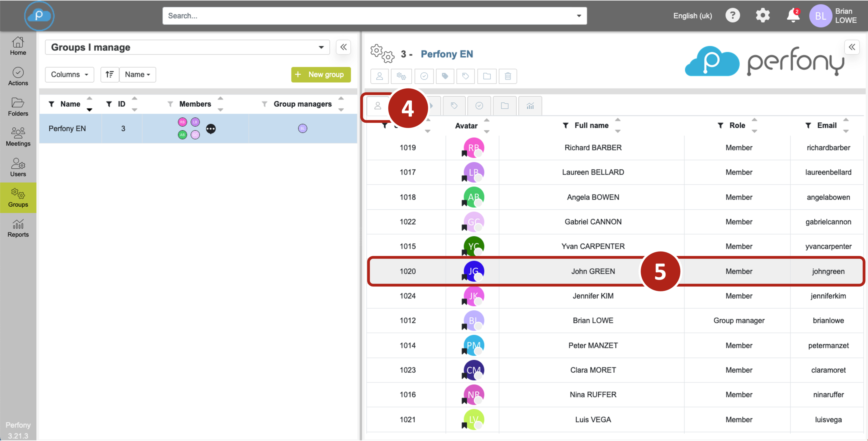Click the trash icon to delete the group

coord(508,76)
